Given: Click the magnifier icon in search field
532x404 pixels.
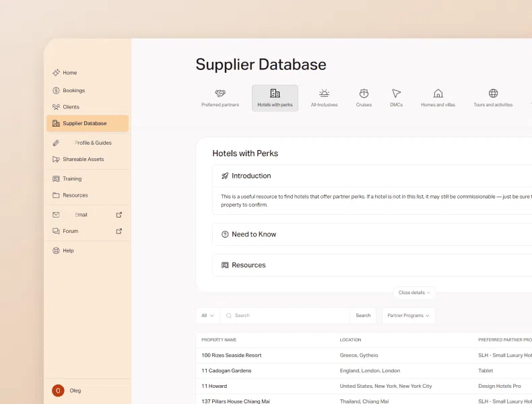Looking at the screenshot, I should point(229,316).
